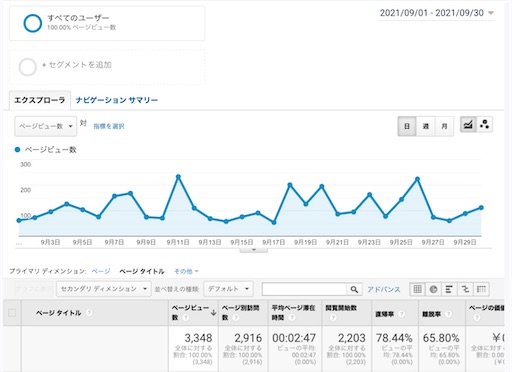Click + セグメントを追加
The image size is (512, 372).
coord(77,65)
